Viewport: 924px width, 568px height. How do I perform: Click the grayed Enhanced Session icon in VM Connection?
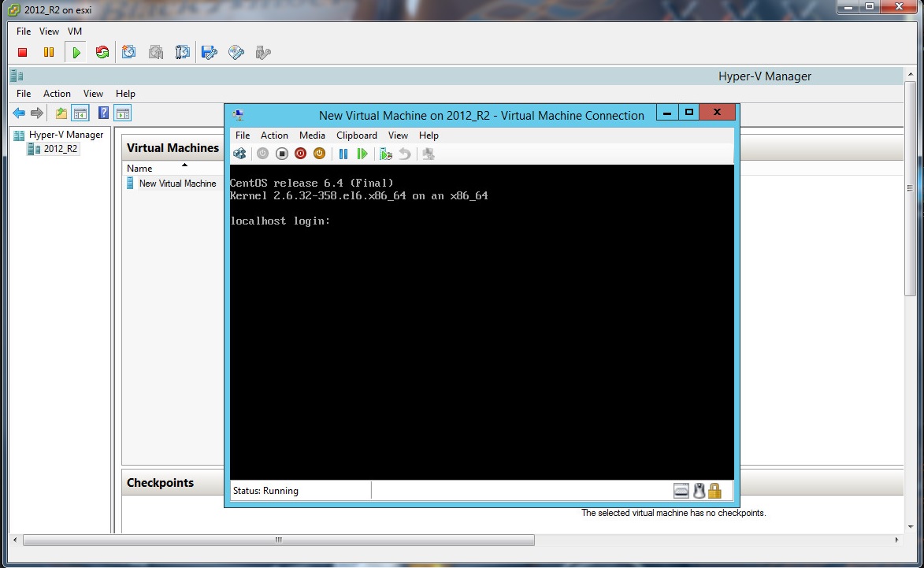pyautogui.click(x=429, y=154)
